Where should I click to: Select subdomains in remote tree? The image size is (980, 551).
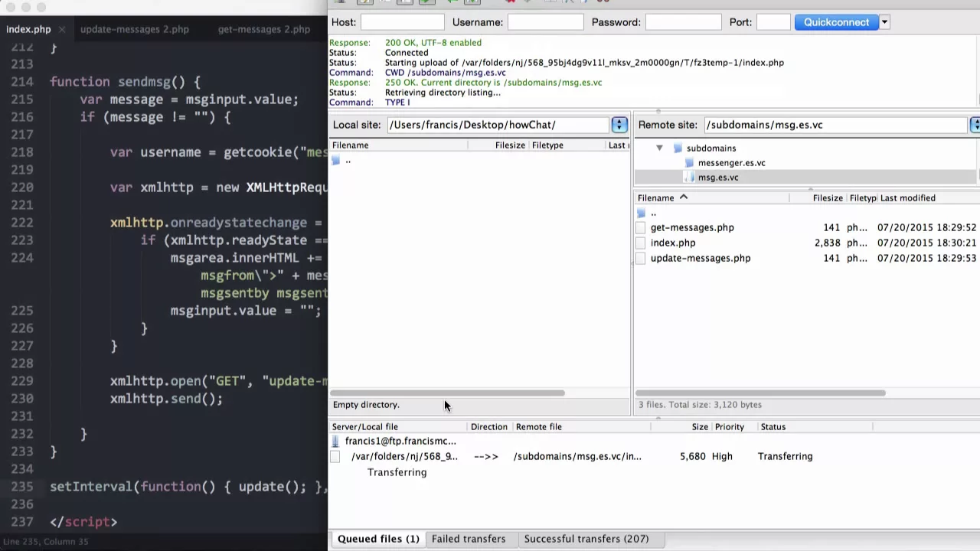click(711, 148)
